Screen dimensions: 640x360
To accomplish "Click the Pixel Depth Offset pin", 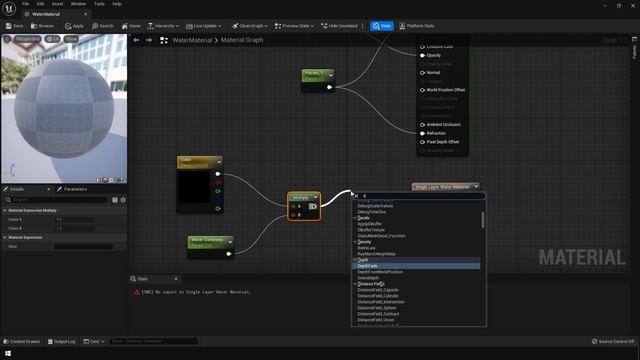I will [x=422, y=142].
